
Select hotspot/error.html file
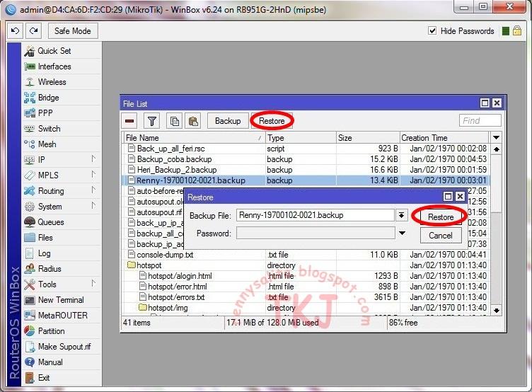point(178,287)
